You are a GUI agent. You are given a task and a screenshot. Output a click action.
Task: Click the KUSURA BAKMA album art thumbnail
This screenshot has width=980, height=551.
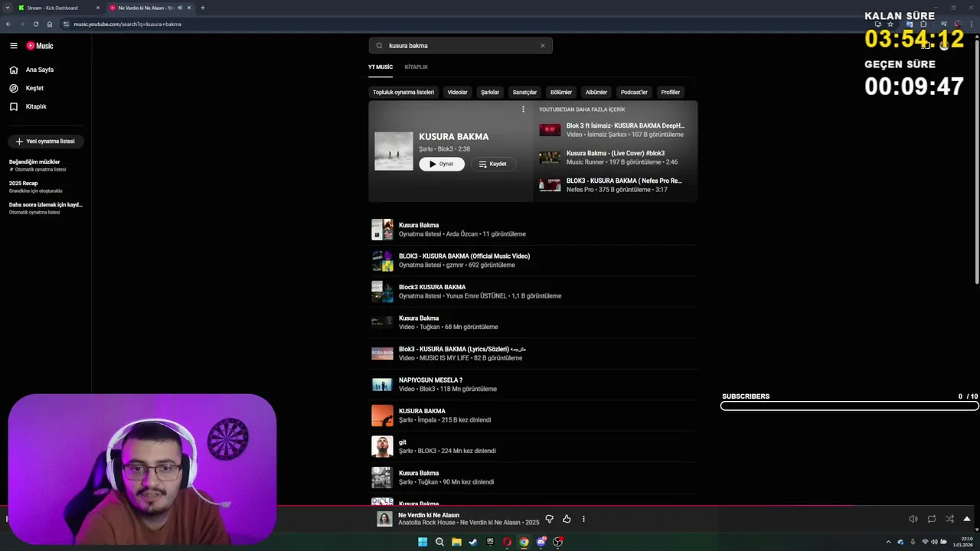(x=394, y=151)
